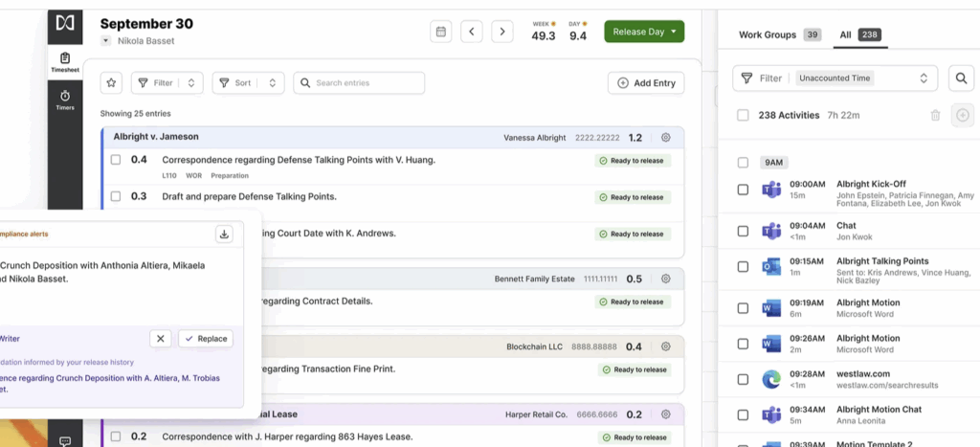Click the trash icon beside 238 Activities
The image size is (980, 447).
(x=935, y=115)
